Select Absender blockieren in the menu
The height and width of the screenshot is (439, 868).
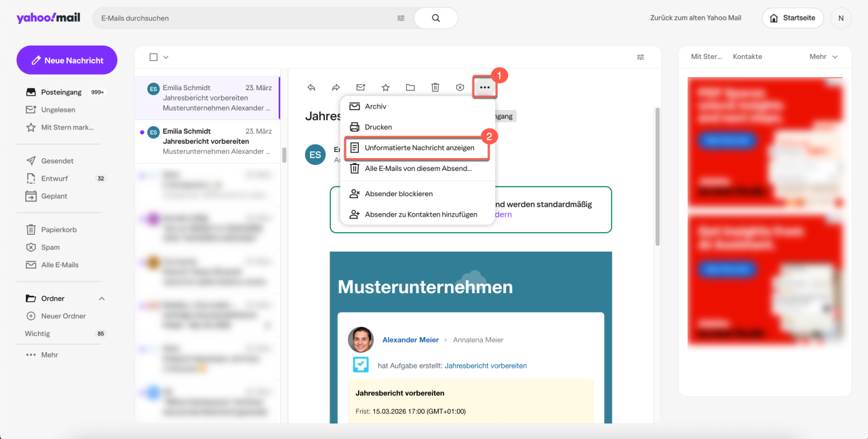(399, 194)
